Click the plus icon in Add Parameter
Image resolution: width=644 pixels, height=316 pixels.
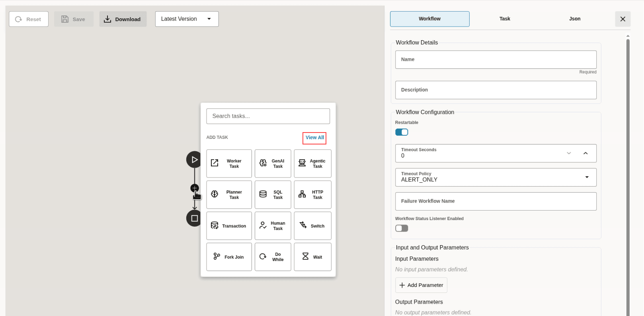(402, 285)
